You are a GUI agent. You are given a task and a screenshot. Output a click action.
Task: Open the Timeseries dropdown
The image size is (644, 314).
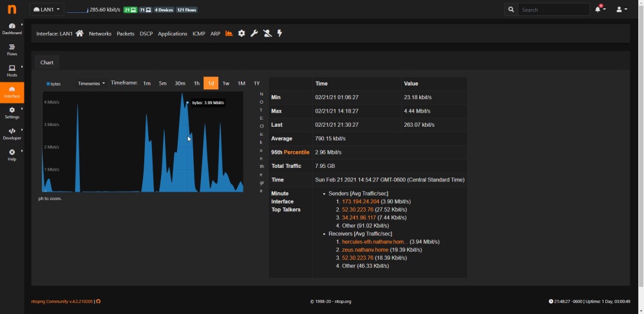pyautogui.click(x=91, y=83)
